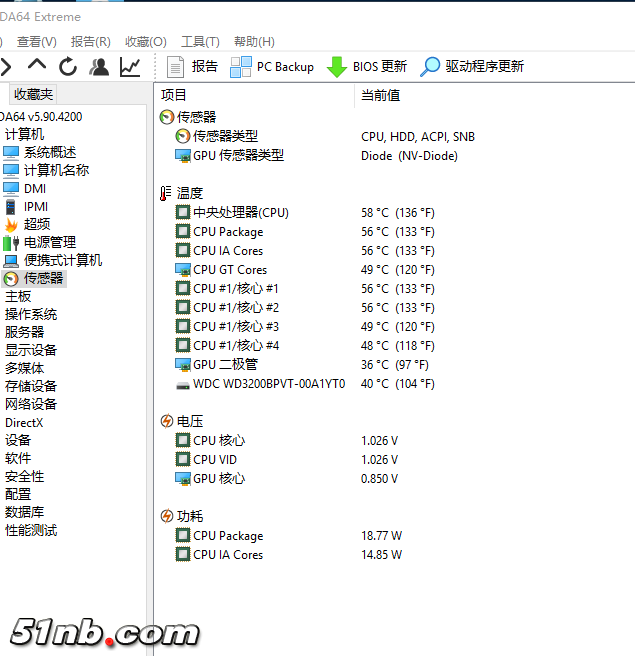Click the 当前值 column header
The width and height of the screenshot is (635, 656).
tap(380, 95)
